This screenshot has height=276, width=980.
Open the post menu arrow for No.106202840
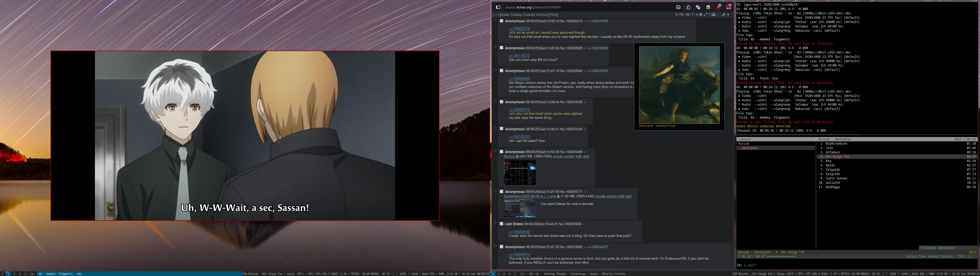pyautogui.click(x=585, y=71)
